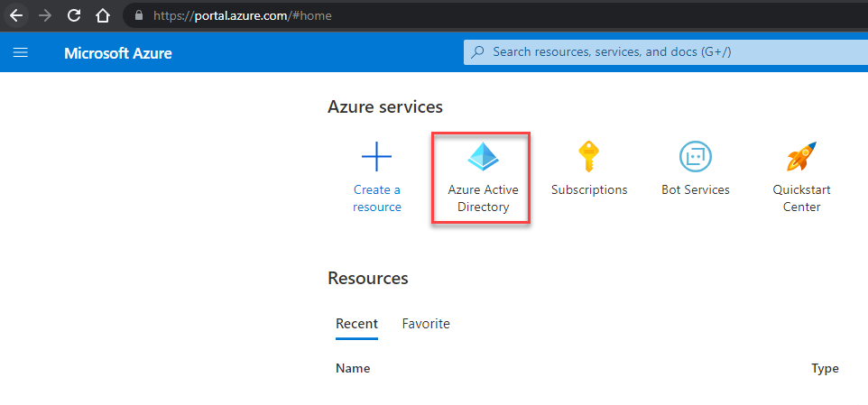Click the browser forward arrow
Screen dimensions: 868x405
(x=45, y=15)
